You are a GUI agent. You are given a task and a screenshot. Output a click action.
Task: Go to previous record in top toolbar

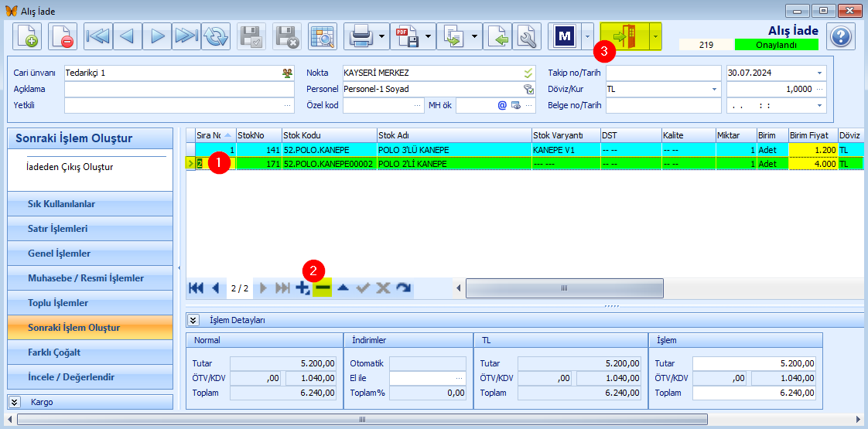128,37
